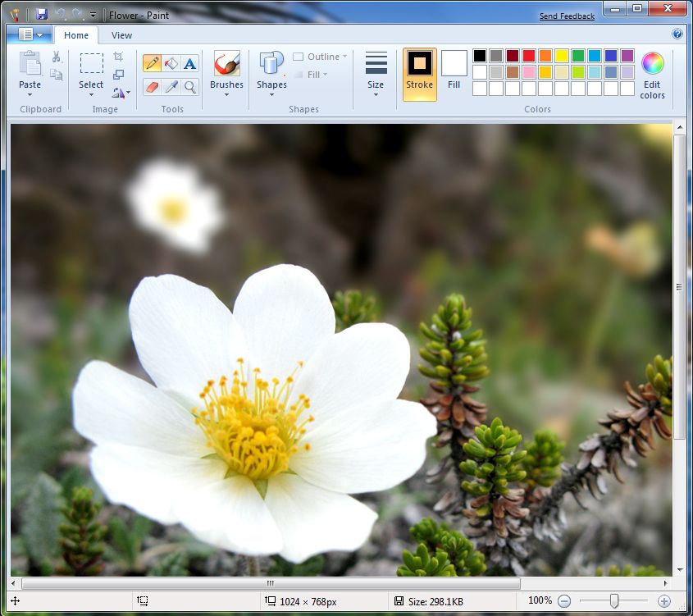Click the Crop icon in Image group

coord(119,57)
